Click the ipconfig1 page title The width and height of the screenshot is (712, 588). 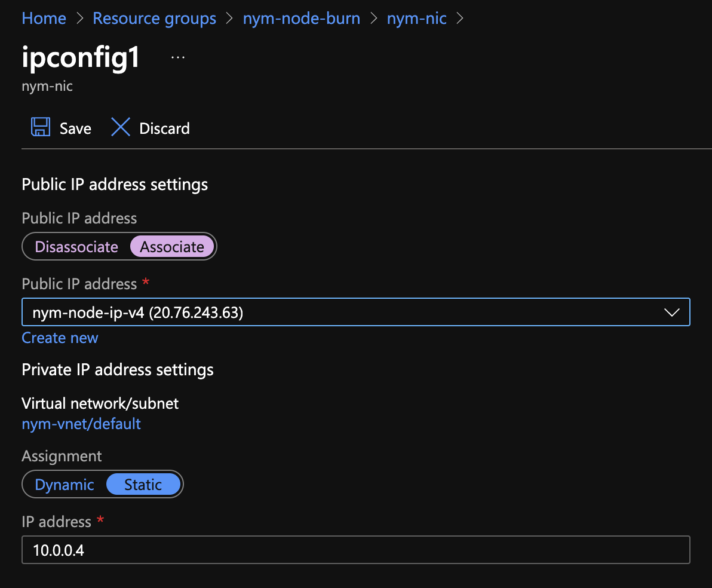click(x=80, y=57)
